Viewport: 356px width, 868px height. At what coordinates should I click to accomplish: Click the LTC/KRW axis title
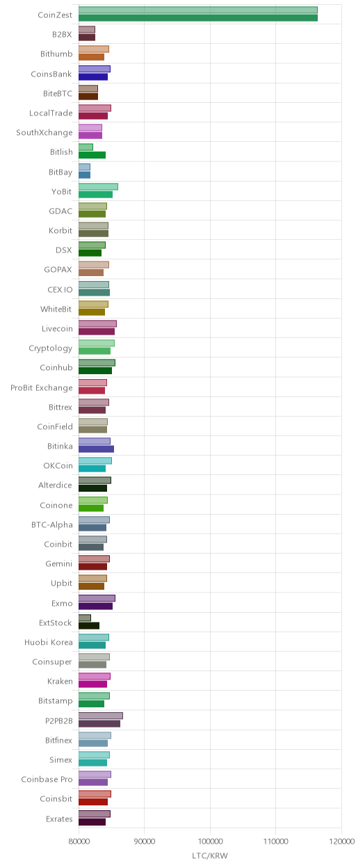(209, 855)
